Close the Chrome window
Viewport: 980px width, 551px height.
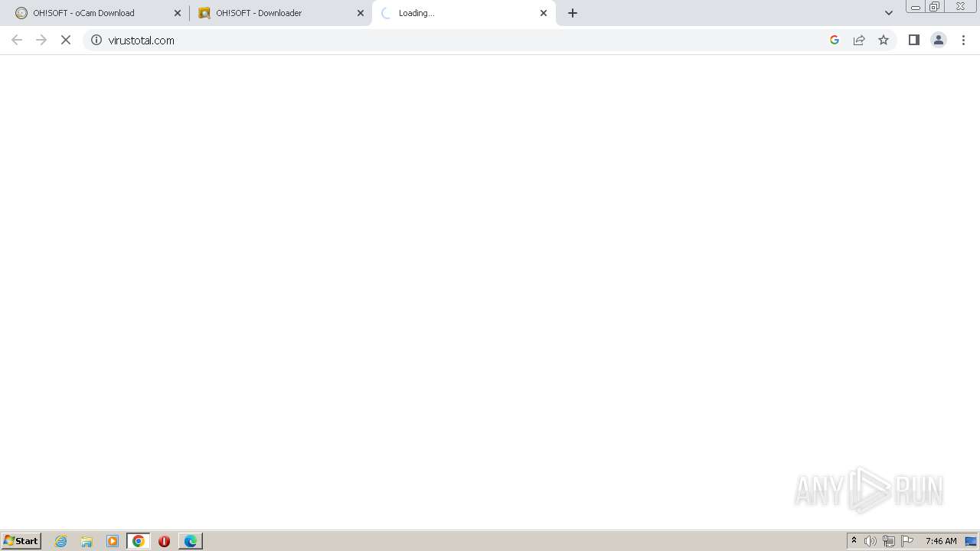(960, 7)
